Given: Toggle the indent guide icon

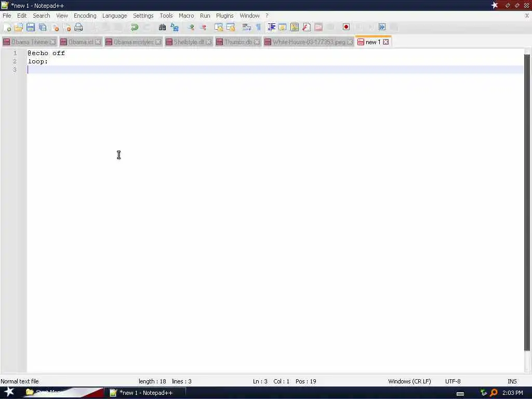Looking at the screenshot, I should click(x=271, y=28).
